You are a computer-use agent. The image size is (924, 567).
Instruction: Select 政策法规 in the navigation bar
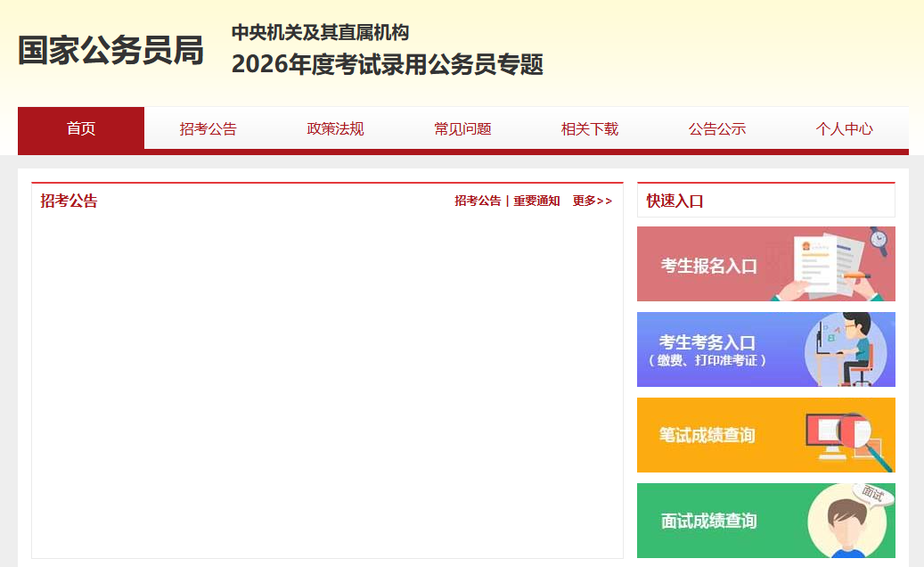(335, 128)
